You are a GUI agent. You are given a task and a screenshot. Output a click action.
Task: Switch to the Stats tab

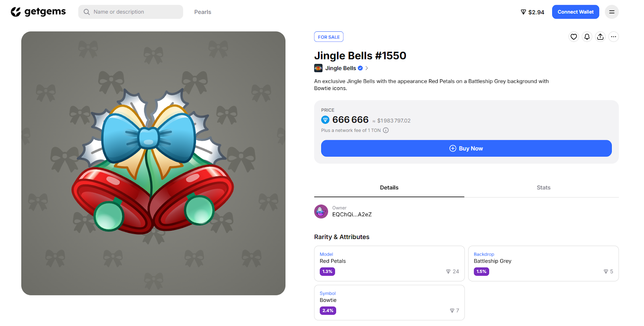pyautogui.click(x=543, y=188)
